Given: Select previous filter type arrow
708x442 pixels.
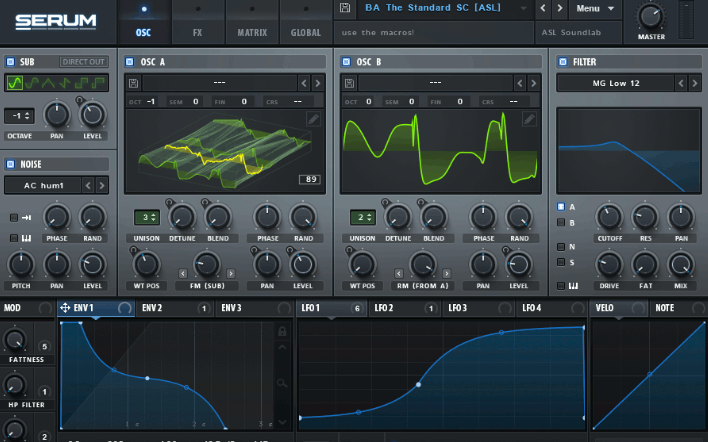Looking at the screenshot, I should tap(681, 83).
